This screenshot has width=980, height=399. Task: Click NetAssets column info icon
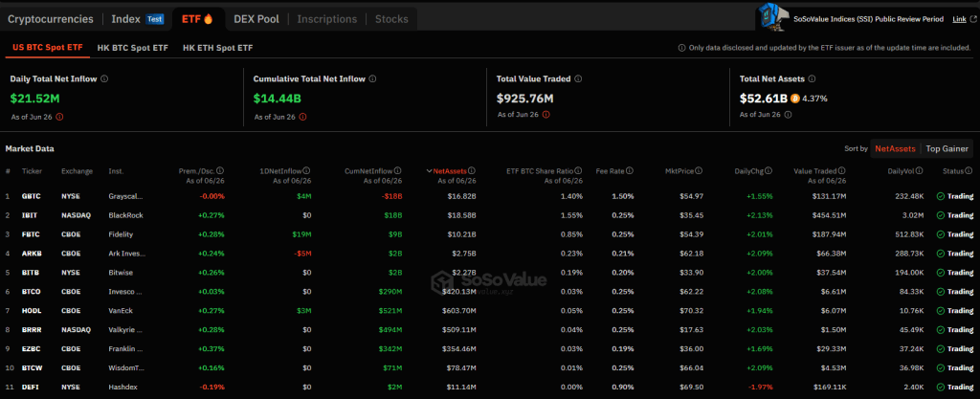(472, 170)
